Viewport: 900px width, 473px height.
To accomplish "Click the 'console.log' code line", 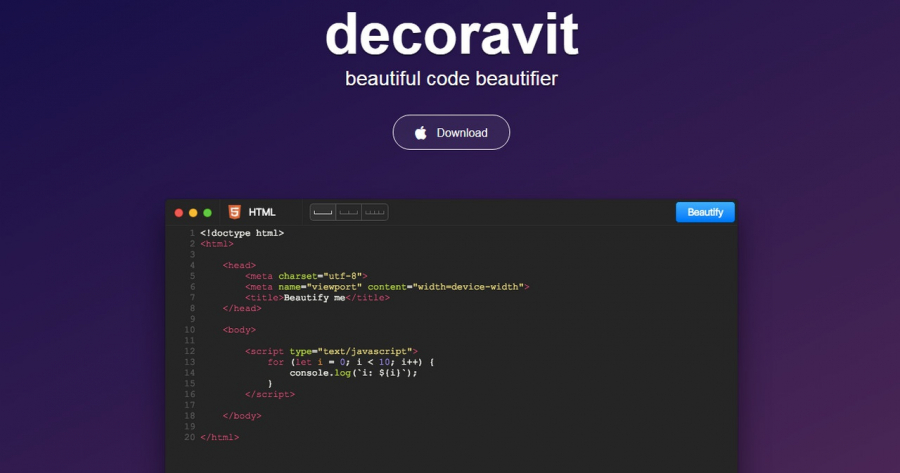I will coord(354,373).
